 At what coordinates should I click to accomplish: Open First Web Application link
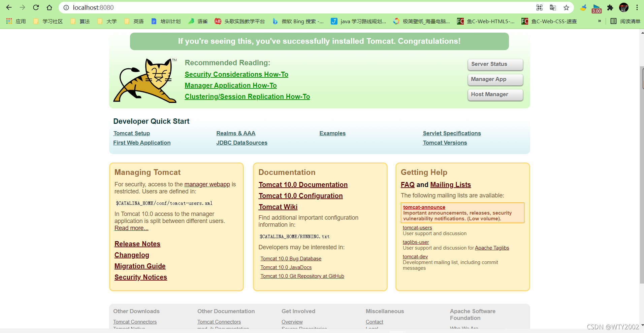142,143
